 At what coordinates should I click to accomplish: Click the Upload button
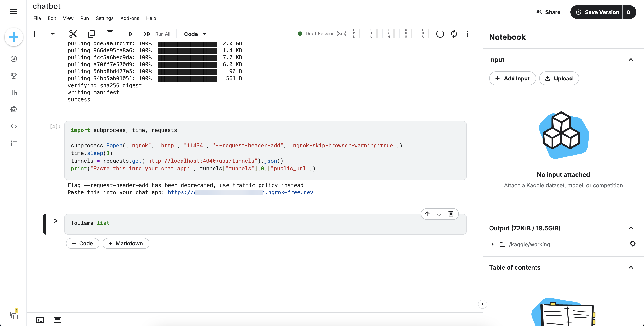click(559, 78)
